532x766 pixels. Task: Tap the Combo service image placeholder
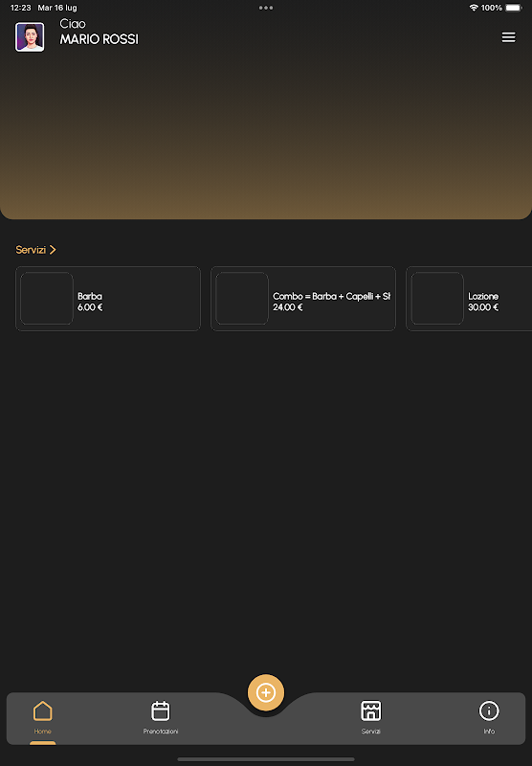(x=242, y=299)
